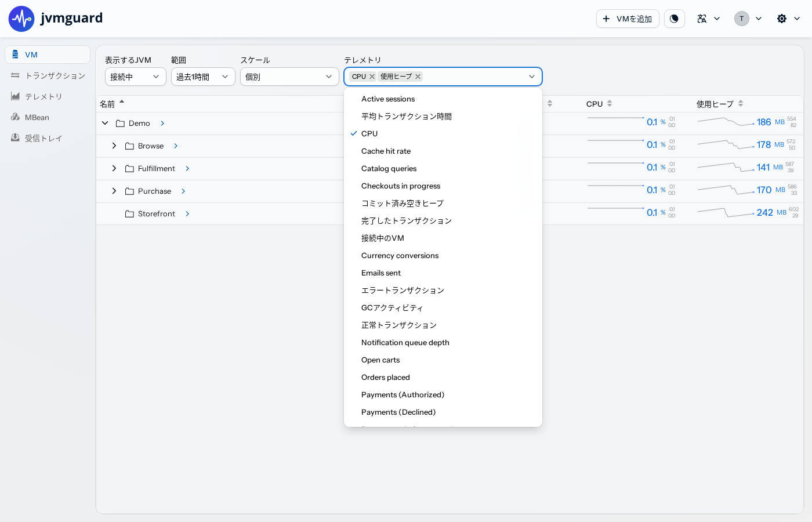This screenshot has width=812, height=522.
Task: Go to 受信トレイ page
Action: [x=48, y=138]
